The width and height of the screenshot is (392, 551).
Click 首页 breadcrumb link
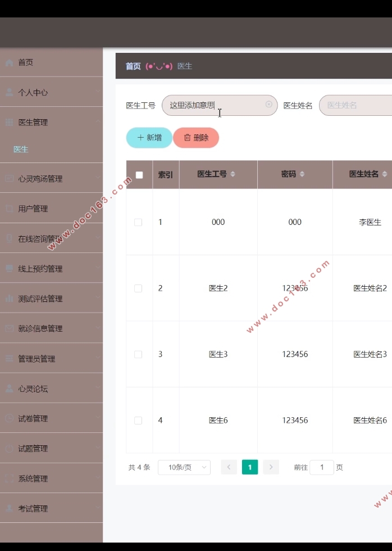[133, 66]
